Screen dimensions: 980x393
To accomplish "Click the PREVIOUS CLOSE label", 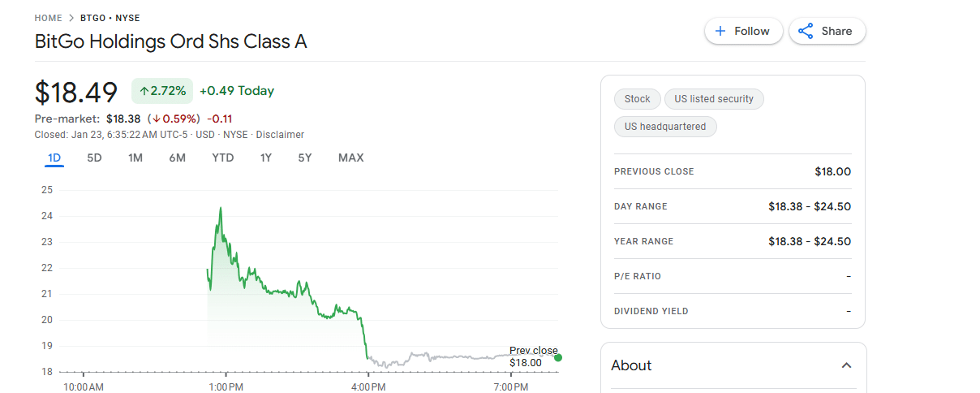I will coord(654,171).
